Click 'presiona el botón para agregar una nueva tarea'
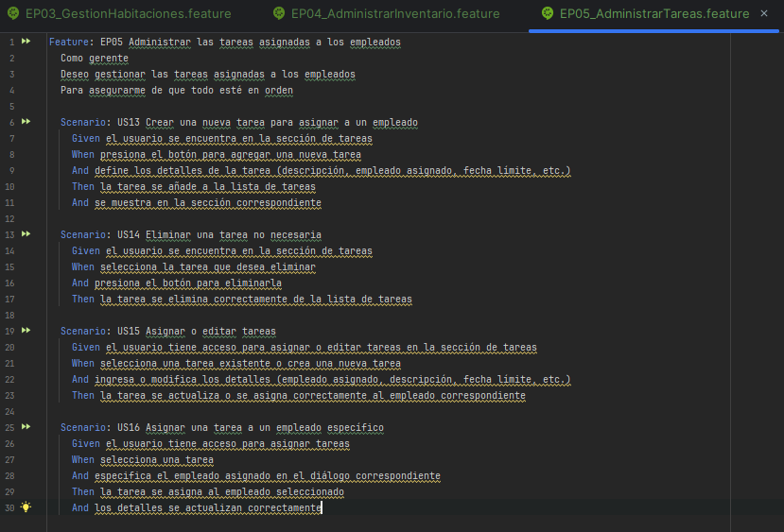 (231, 155)
